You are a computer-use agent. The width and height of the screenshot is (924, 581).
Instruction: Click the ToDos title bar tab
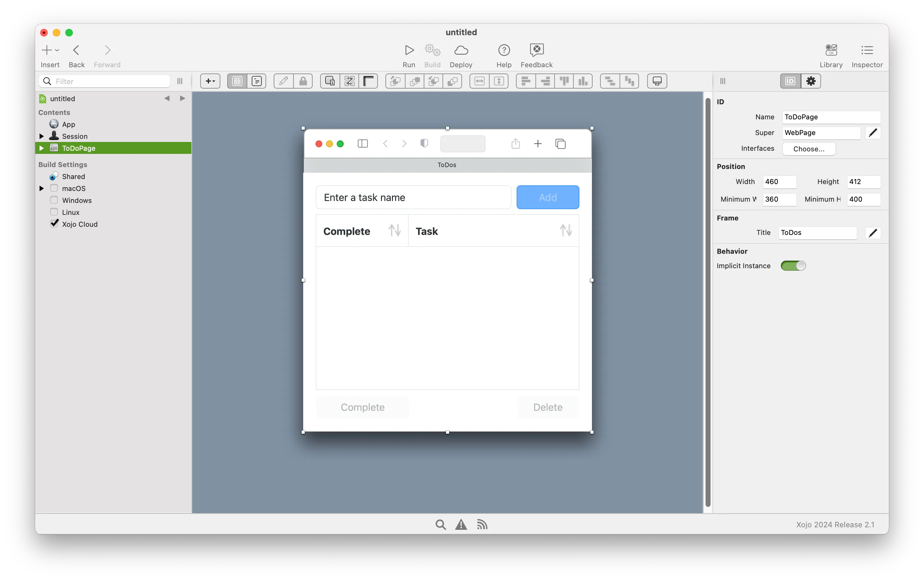(447, 164)
